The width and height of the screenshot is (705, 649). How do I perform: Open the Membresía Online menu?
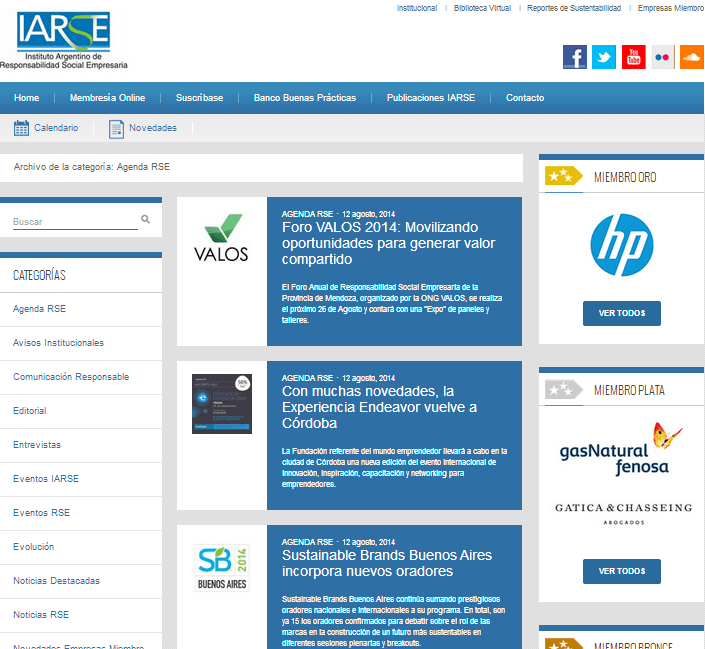[107, 98]
